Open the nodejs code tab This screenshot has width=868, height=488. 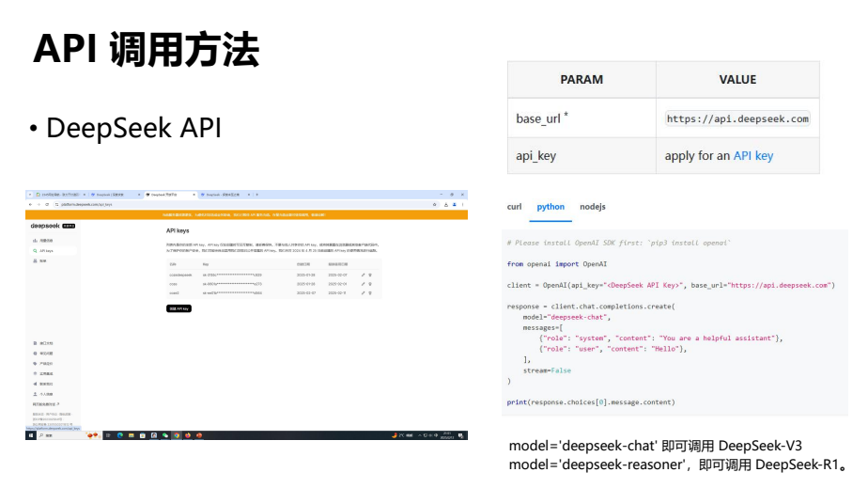tap(593, 207)
